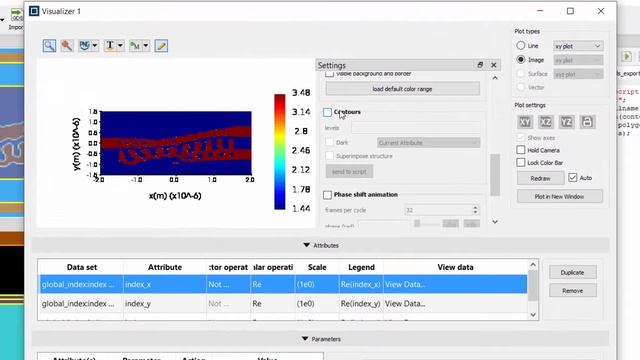The width and height of the screenshot is (640, 360).
Task: Close the Settings panel
Action: pos(493,65)
